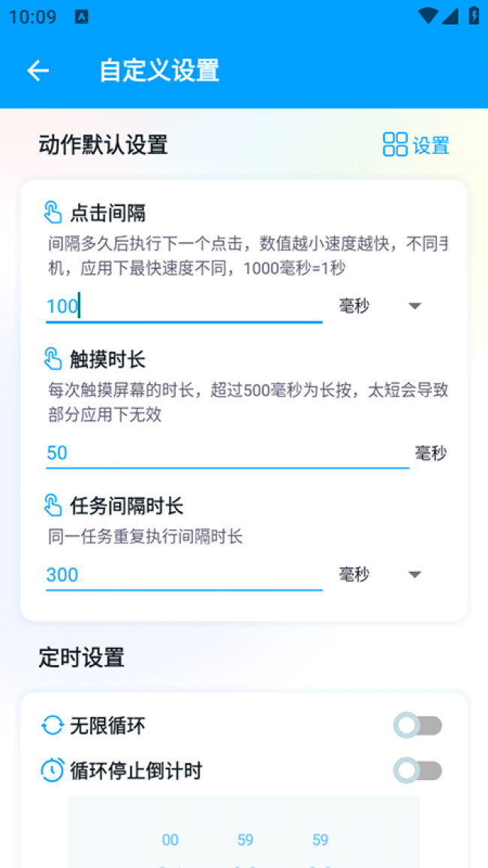Tap the 触摸时长 hand icon
488x868 pixels.
[53, 359]
